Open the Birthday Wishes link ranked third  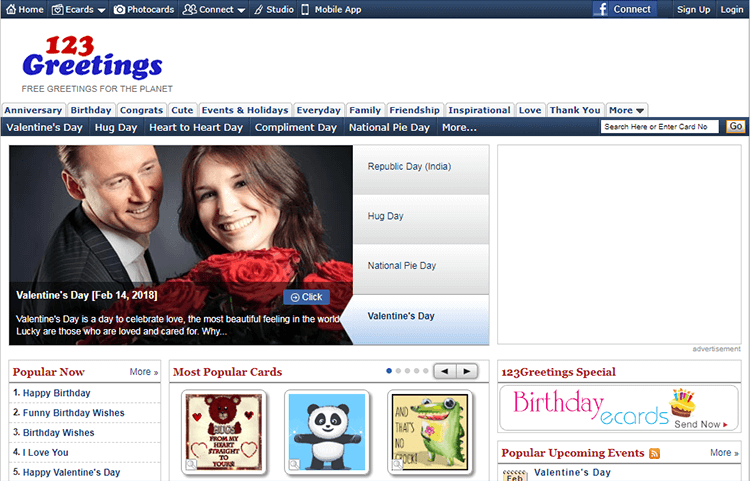tap(58, 433)
